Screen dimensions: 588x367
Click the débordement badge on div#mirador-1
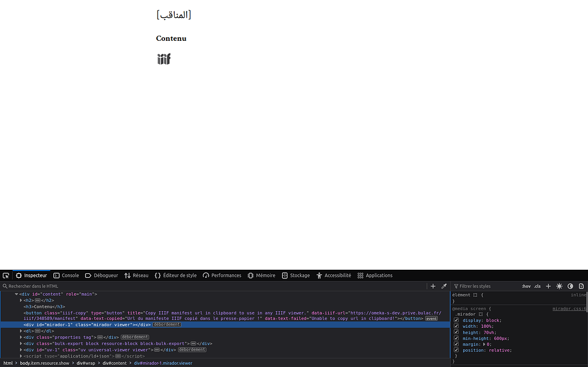(x=167, y=324)
